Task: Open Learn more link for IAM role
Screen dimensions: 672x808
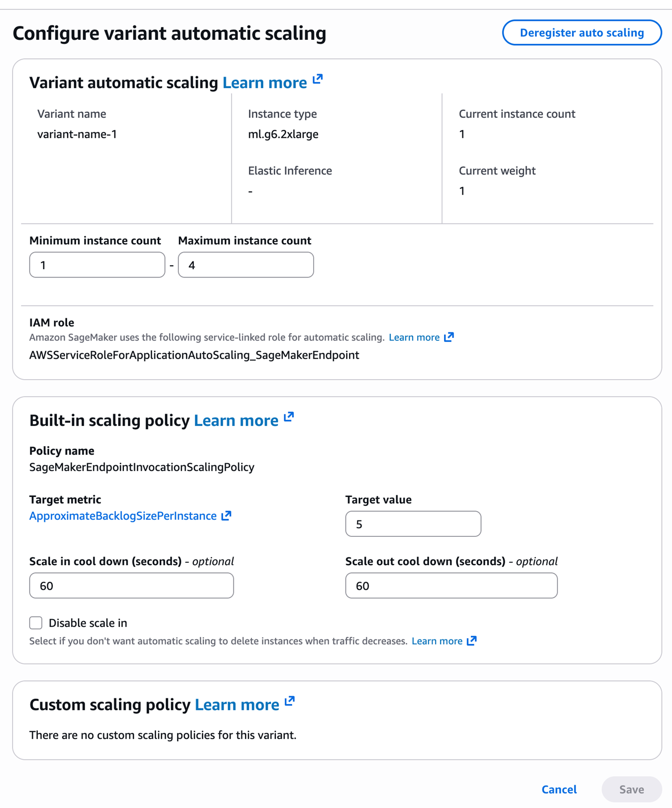Action: click(x=414, y=338)
